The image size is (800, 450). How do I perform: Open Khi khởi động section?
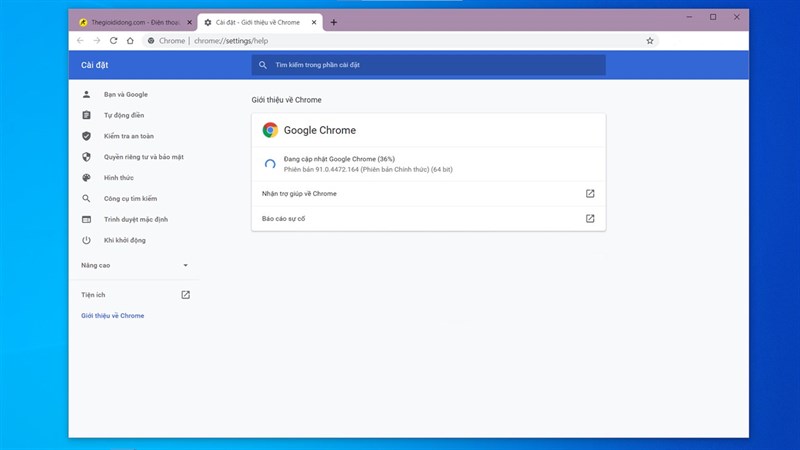(124, 240)
